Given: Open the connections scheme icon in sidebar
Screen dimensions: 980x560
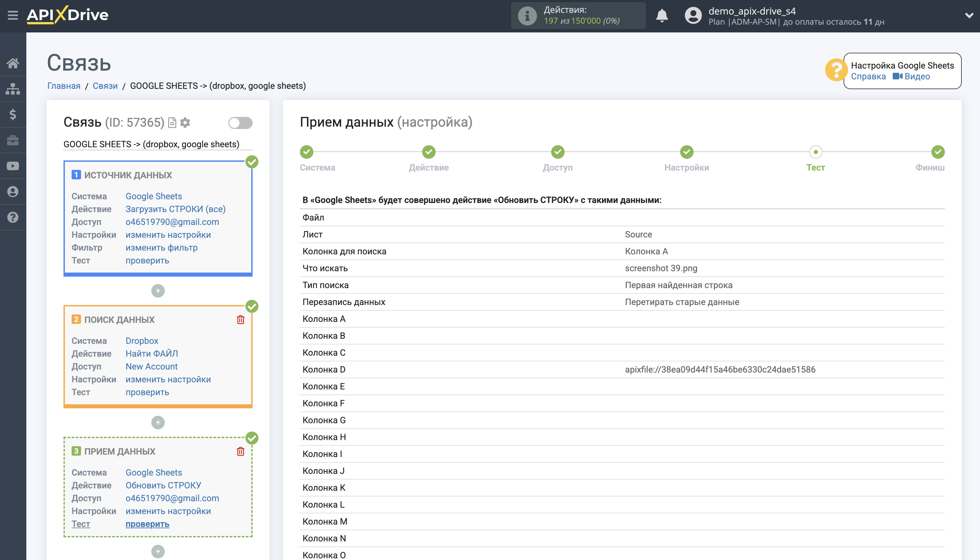Looking at the screenshot, I should click(x=13, y=88).
